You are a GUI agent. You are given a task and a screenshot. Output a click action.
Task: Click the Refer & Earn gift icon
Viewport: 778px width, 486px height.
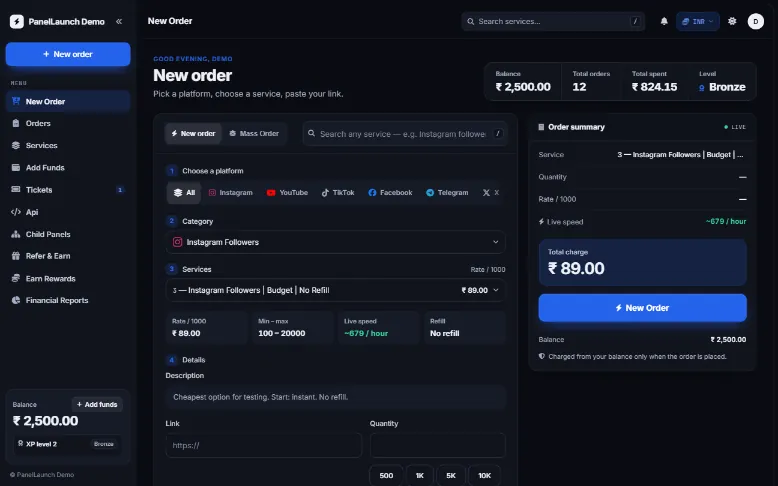tap(16, 256)
